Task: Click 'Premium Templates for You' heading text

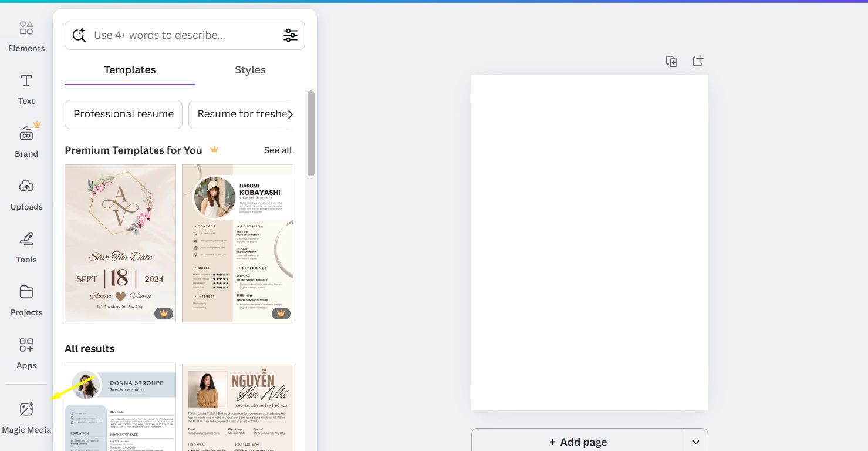Action: coord(133,150)
